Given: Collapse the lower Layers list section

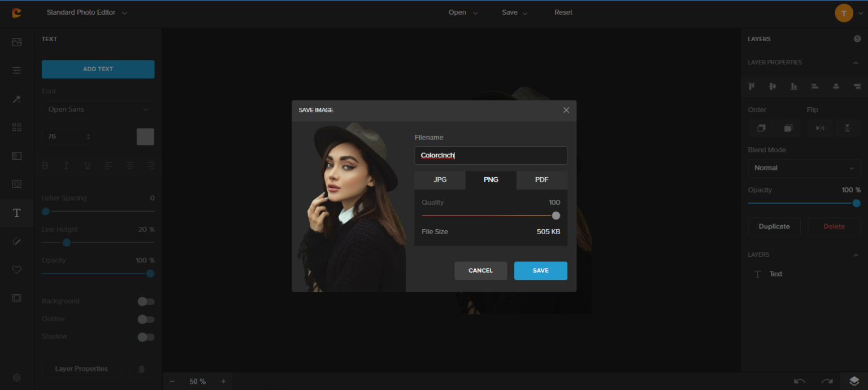Looking at the screenshot, I should pyautogui.click(x=856, y=255).
